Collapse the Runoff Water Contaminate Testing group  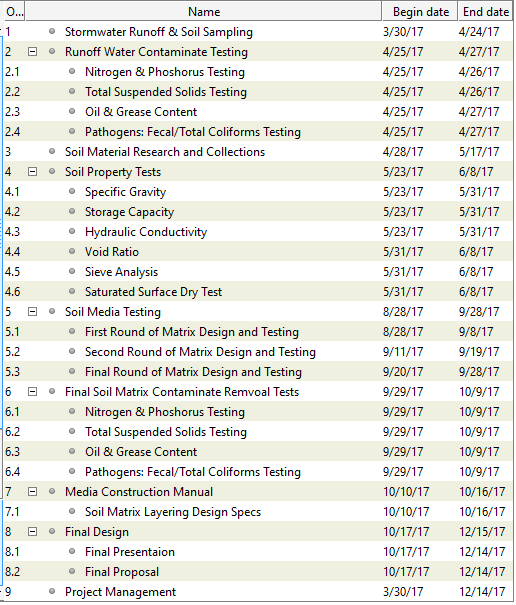[33, 52]
